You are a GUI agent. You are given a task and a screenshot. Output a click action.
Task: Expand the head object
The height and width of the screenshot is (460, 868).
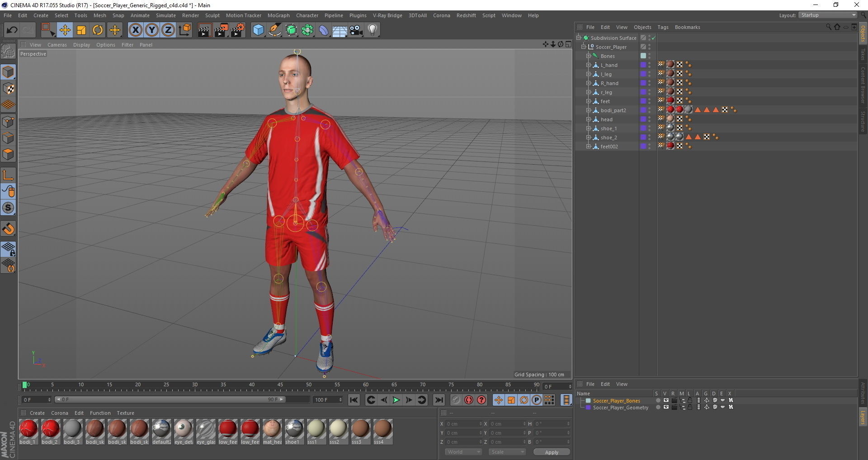click(588, 119)
